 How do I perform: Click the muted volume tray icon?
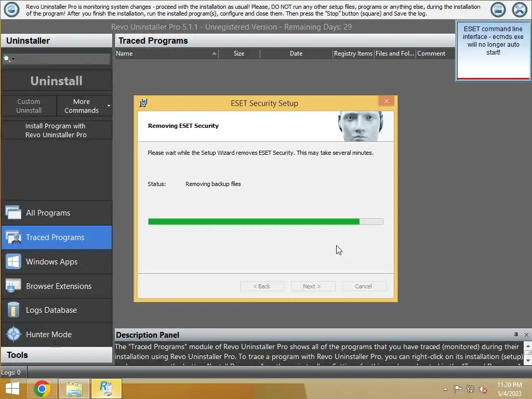click(x=483, y=389)
